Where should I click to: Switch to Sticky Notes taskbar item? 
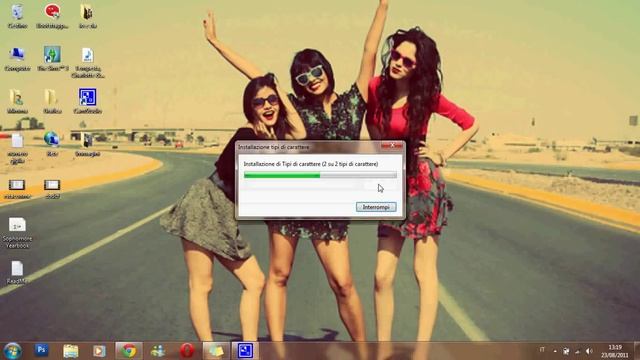216,351
